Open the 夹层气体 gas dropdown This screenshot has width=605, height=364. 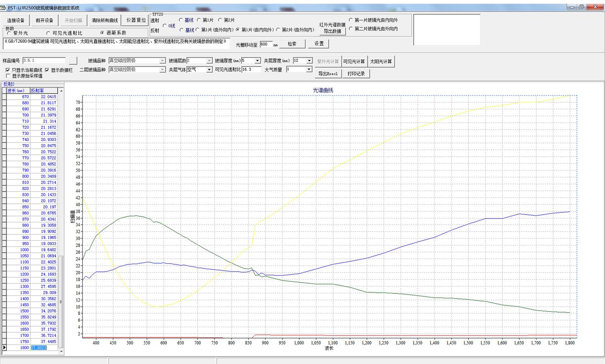point(209,69)
